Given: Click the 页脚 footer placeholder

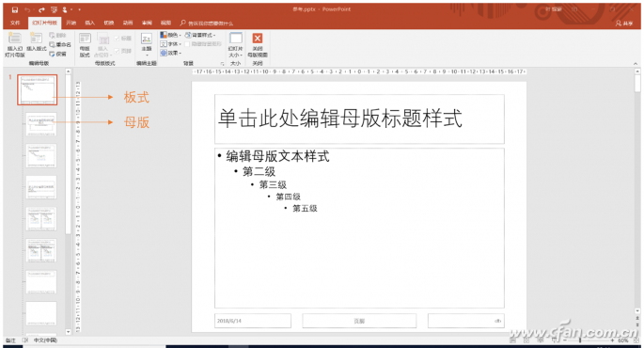Looking at the screenshot, I should 359,321.
